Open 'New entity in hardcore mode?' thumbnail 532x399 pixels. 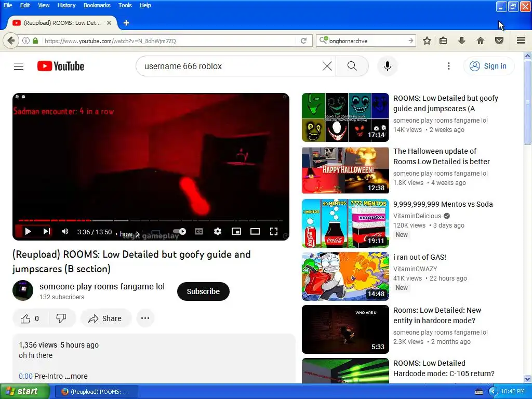pyautogui.click(x=345, y=329)
